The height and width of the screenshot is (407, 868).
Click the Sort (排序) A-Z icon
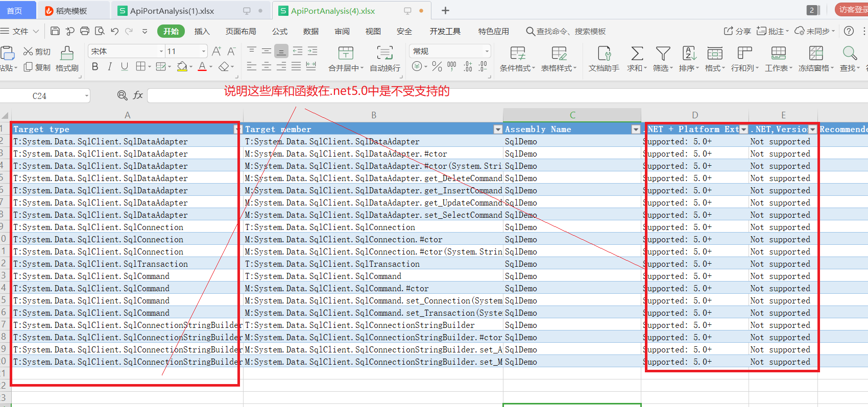point(689,53)
